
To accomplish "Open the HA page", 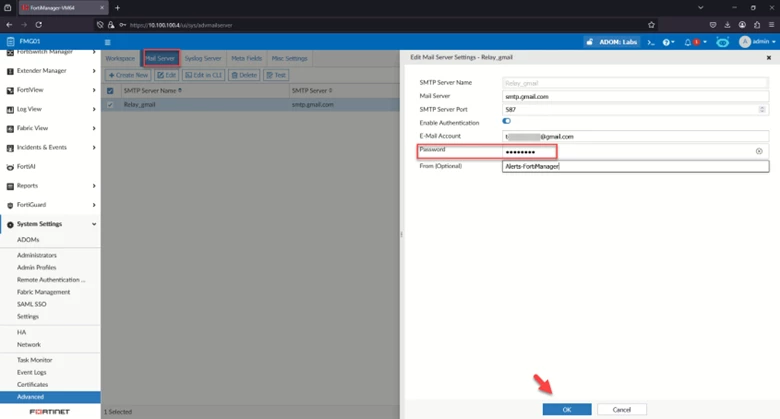I will click(21, 332).
